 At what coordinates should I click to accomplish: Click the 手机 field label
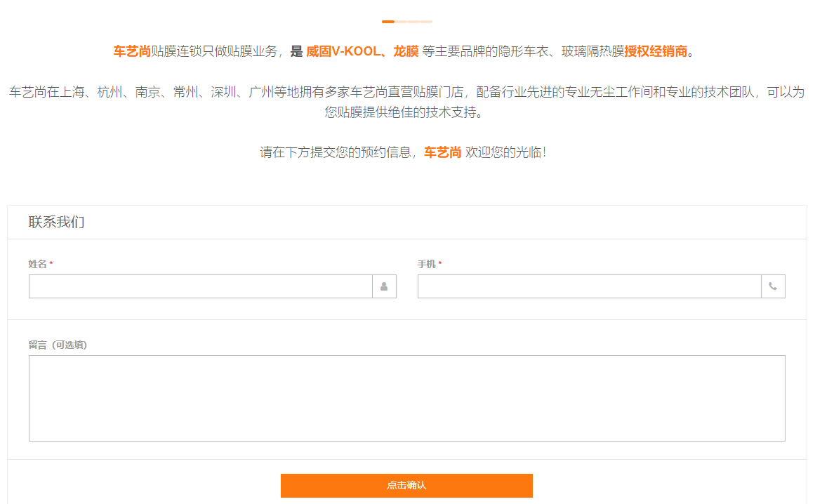pos(426,264)
